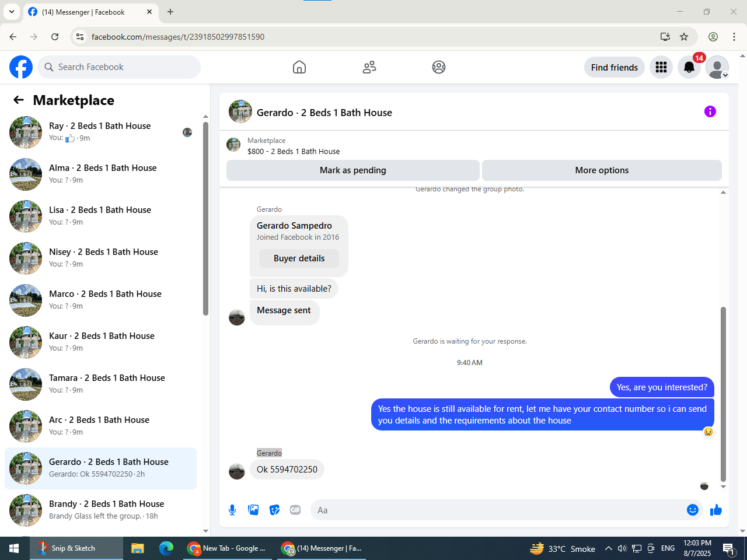Open the account profile menu
The height and width of the screenshot is (560, 747).
coord(717,67)
